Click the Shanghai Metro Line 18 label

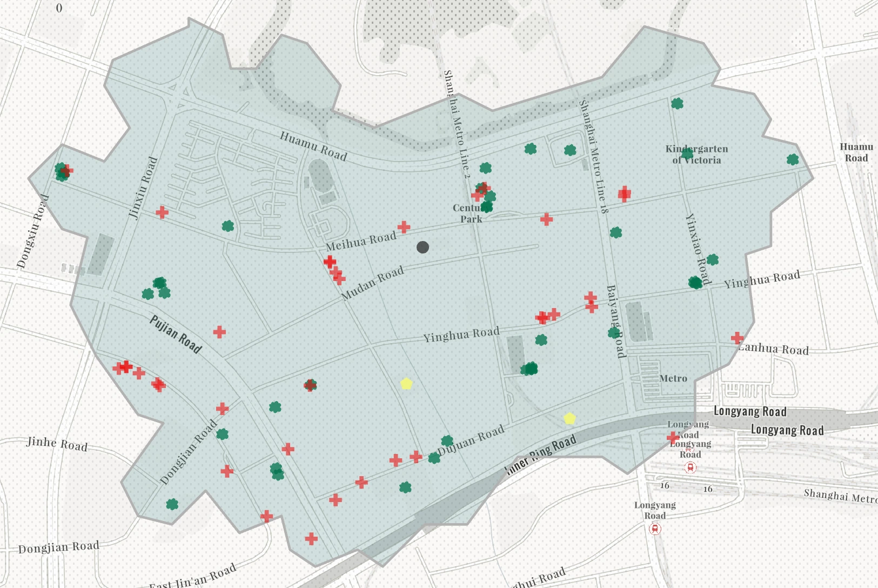coord(593,156)
